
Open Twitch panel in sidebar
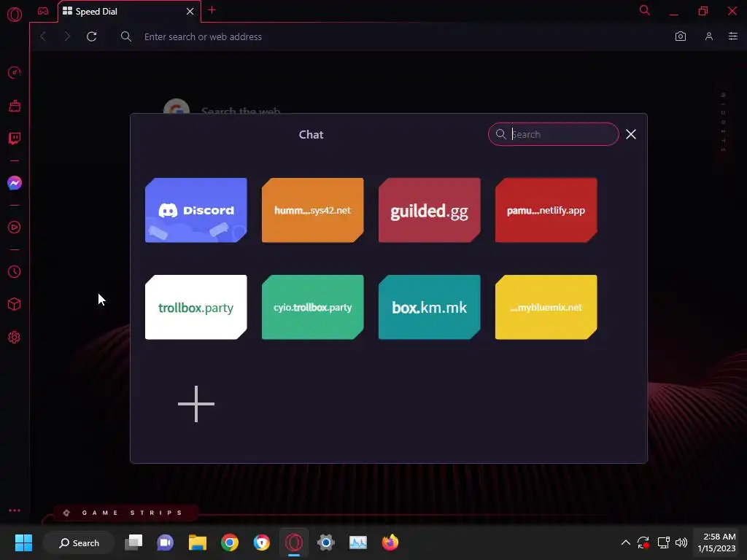click(15, 139)
